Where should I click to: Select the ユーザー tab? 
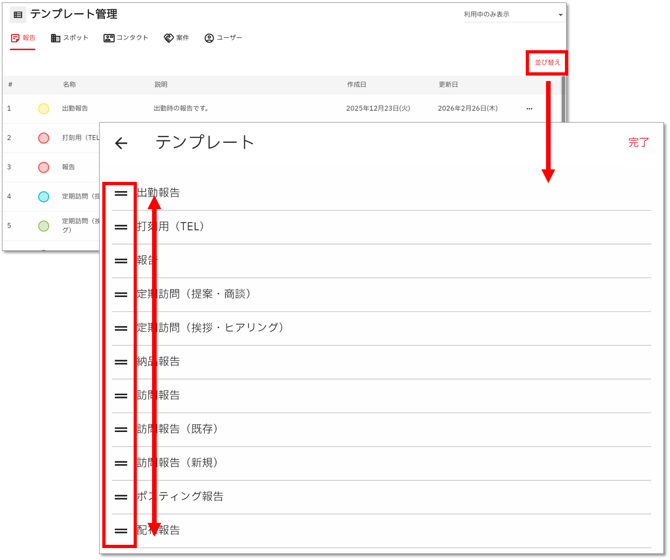point(223,38)
